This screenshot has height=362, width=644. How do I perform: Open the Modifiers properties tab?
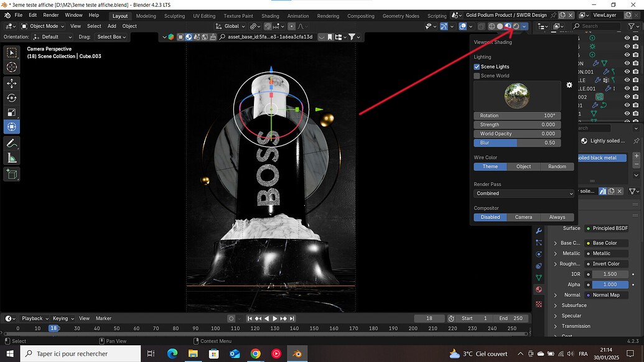click(539, 231)
